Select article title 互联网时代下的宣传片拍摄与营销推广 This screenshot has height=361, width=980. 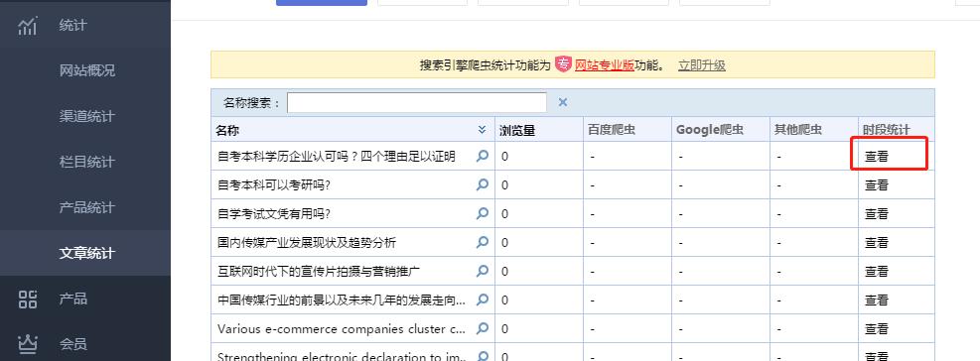319,271
